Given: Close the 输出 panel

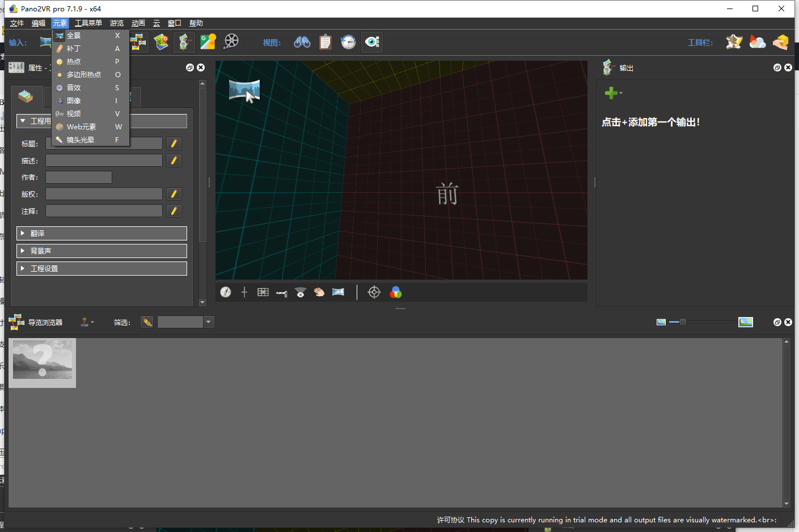Looking at the screenshot, I should [788, 67].
